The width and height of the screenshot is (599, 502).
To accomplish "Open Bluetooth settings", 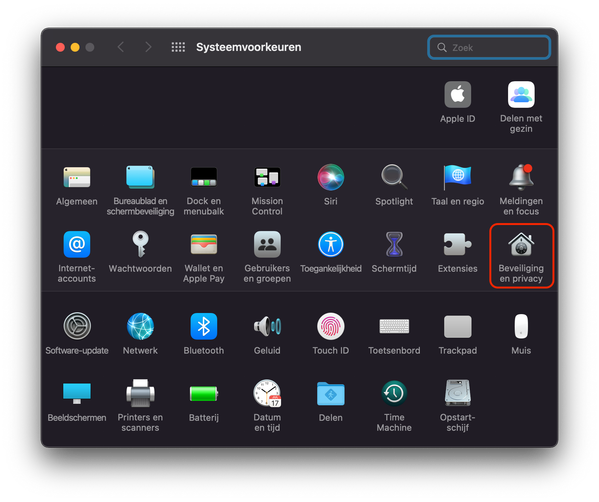I will 204,326.
